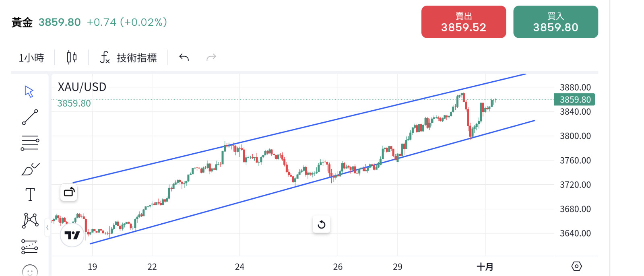Redo the last undone action
Image resolution: width=644 pixels, height=276 pixels.
coord(211,58)
